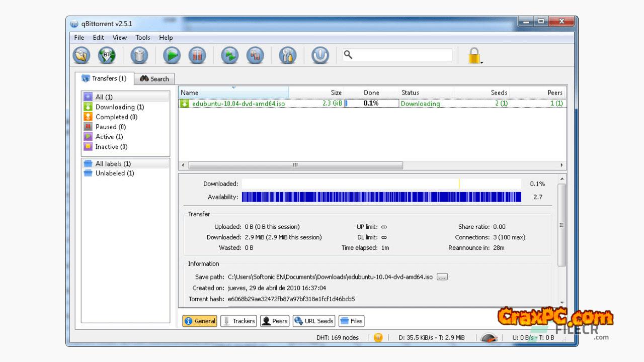The width and height of the screenshot is (644, 362).
Task: Open the Tools menu
Action: (x=143, y=37)
